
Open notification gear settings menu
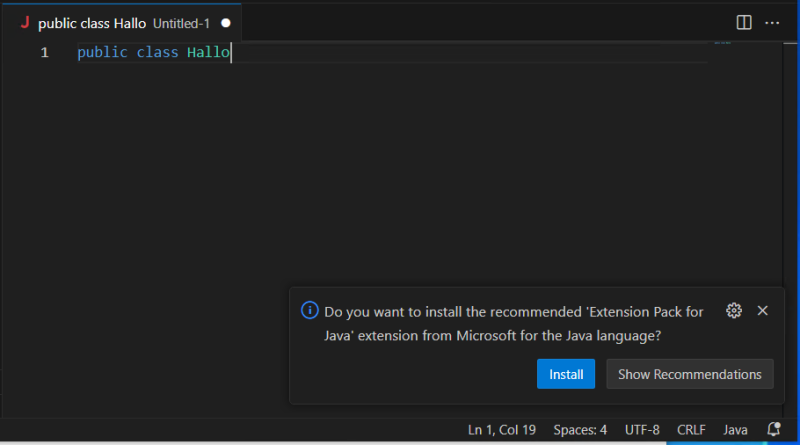click(734, 311)
